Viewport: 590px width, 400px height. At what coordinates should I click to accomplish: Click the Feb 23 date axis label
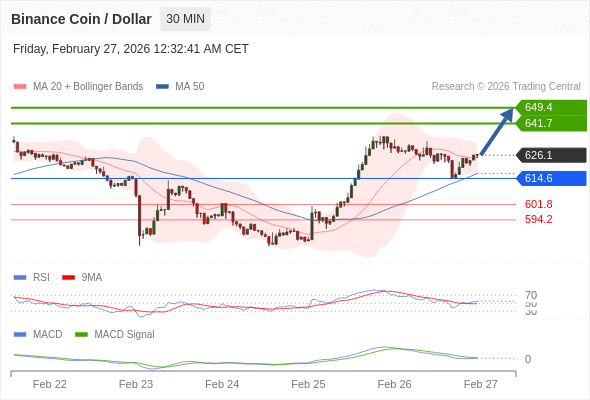136,384
